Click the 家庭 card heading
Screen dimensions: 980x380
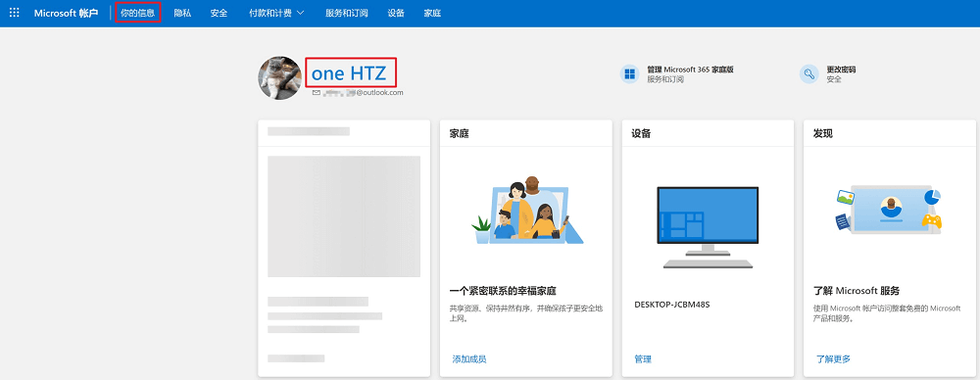click(459, 134)
